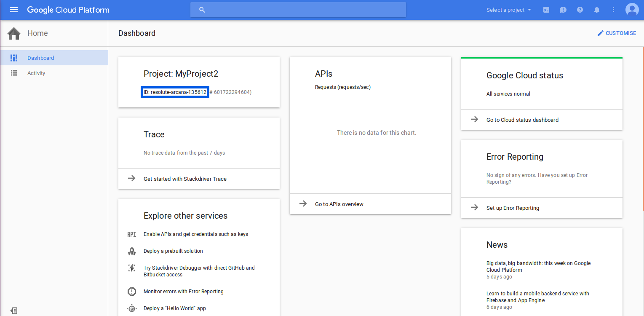The height and width of the screenshot is (316, 644).
Task: Get started with Stackdriver Trace
Action: [x=185, y=179]
